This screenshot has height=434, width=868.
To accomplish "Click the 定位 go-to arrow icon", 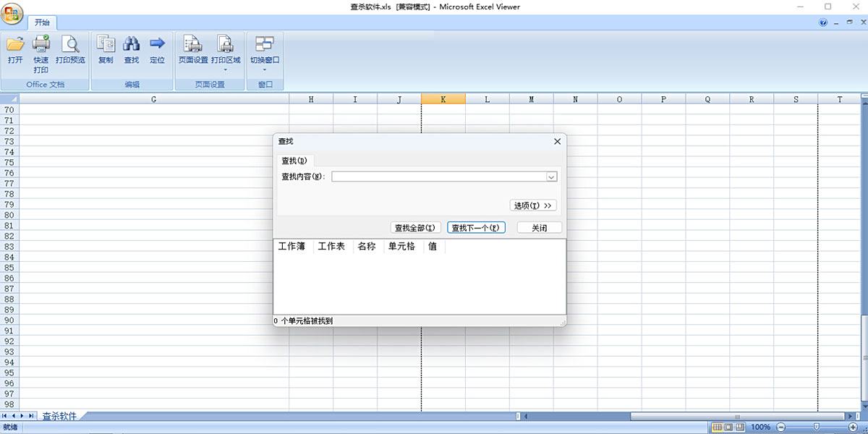I will 157,45.
